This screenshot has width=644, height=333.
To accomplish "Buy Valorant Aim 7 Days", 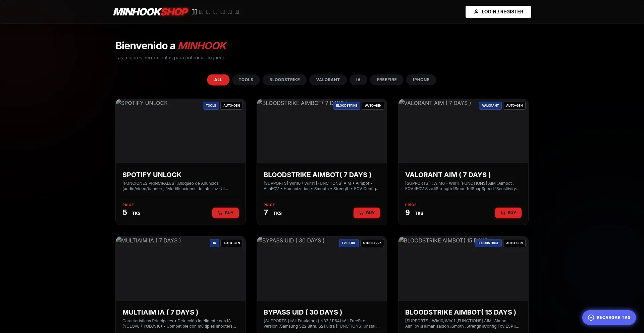I will [508, 213].
